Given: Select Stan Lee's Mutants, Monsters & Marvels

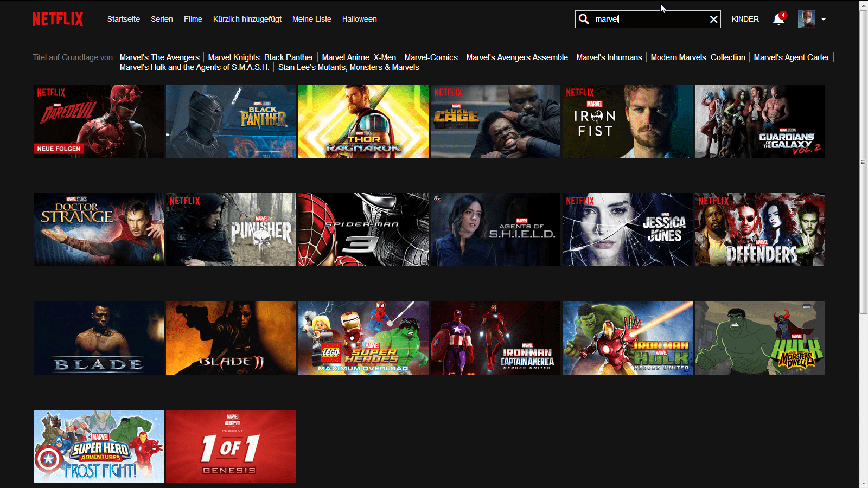Looking at the screenshot, I should click(x=349, y=67).
